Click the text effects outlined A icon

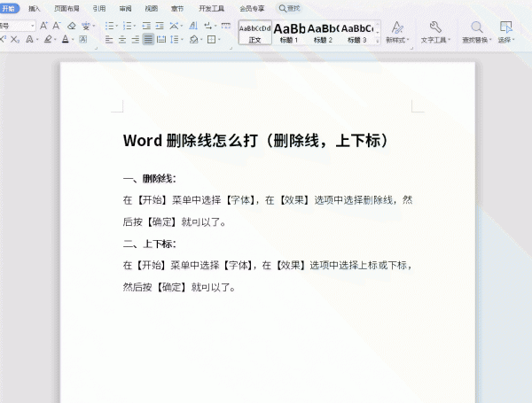[x=29, y=39]
